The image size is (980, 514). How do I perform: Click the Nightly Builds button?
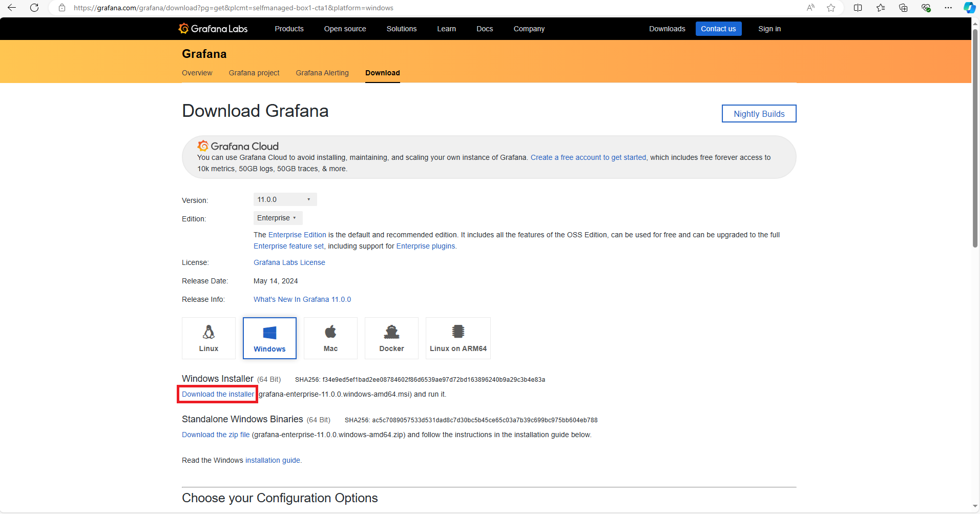759,114
